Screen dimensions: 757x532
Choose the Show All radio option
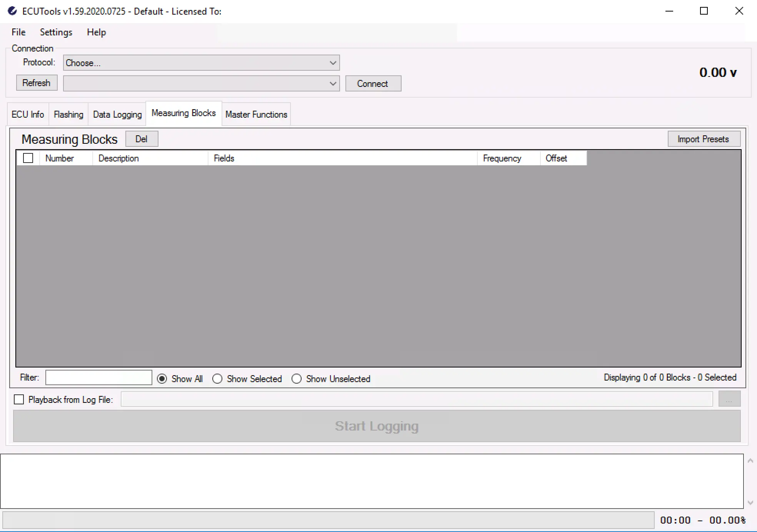[x=162, y=379]
